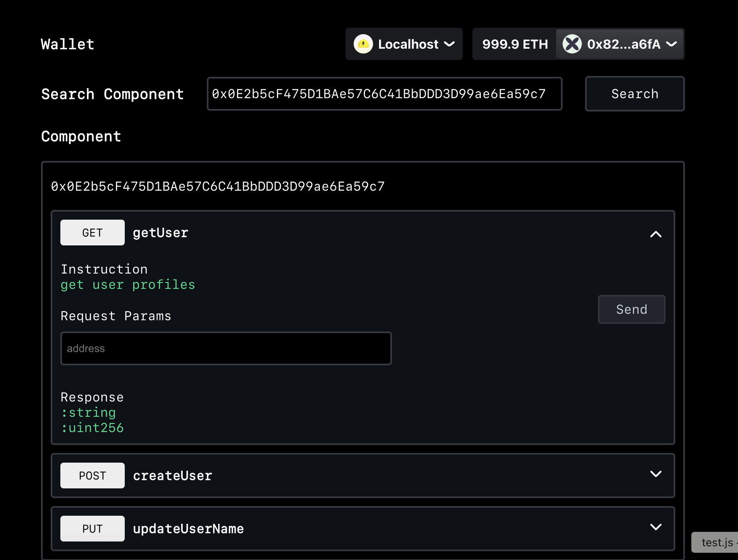Viewport: 738px width, 560px height.
Task: Click the PUT method badge
Action: [93, 529]
